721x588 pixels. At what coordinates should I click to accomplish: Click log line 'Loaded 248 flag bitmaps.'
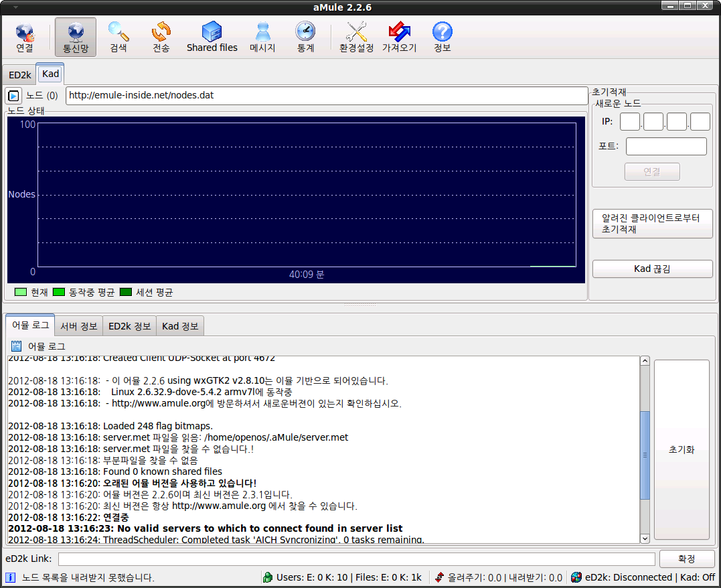110,426
